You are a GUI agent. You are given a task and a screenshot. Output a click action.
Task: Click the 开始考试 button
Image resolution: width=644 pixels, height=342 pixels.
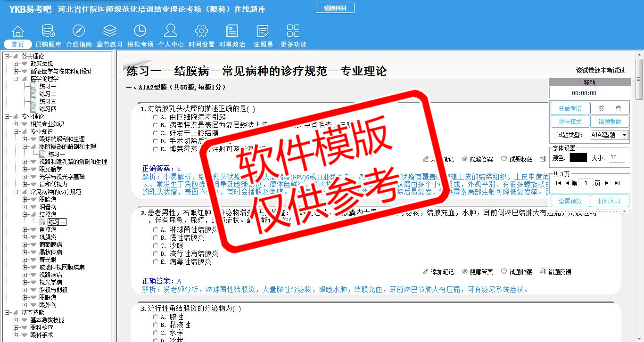(570, 108)
